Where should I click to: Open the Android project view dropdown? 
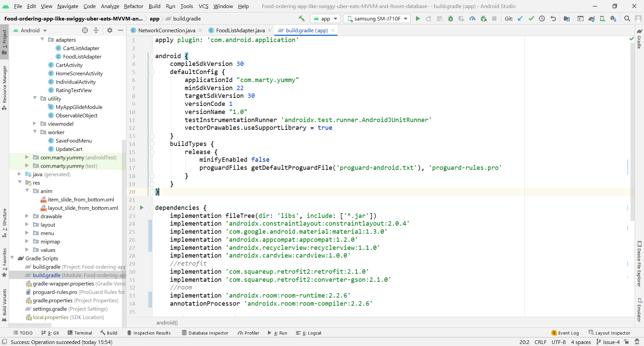coord(30,30)
